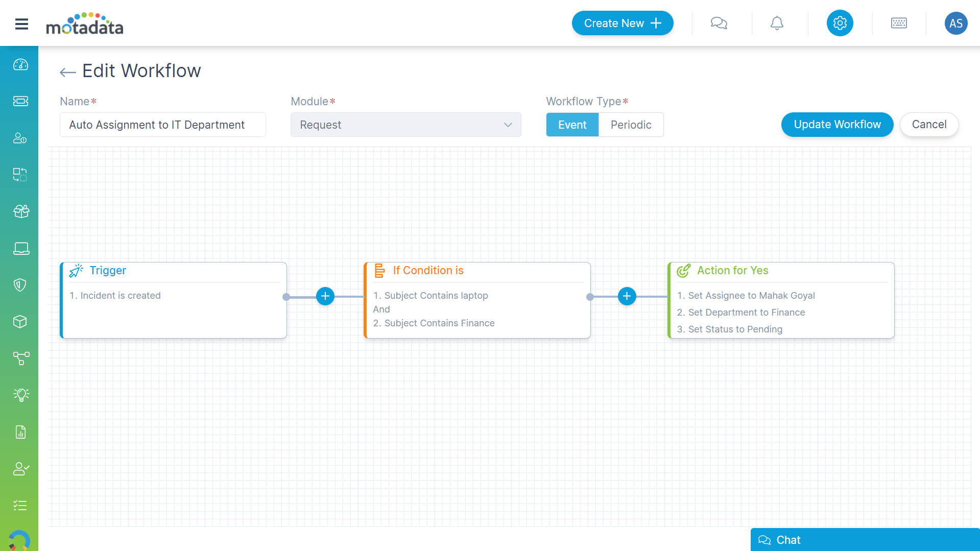
Task: Open the reports icon in sidebar
Action: pos(20,433)
